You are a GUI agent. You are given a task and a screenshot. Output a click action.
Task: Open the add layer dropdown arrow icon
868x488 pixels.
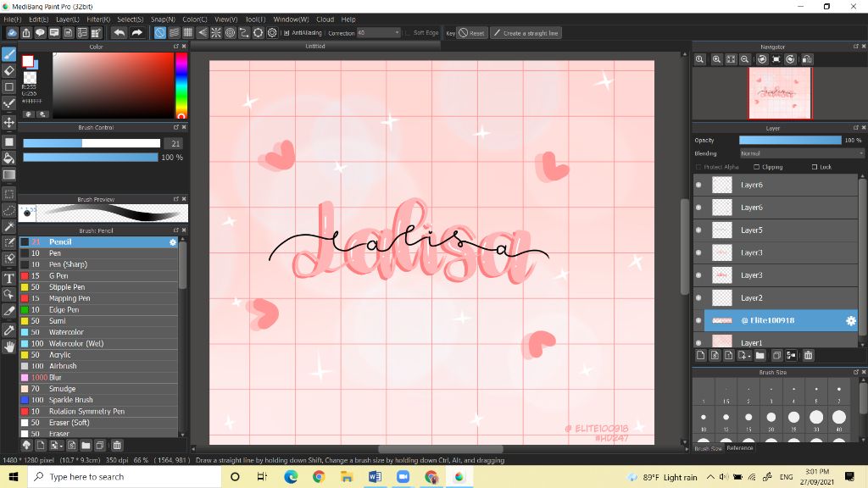coord(745,355)
